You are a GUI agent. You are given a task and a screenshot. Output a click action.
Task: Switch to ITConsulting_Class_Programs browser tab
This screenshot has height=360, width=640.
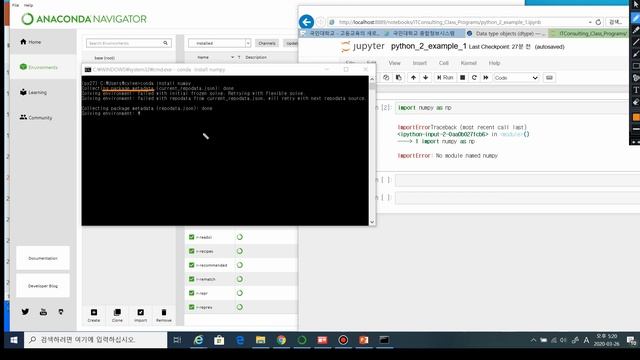click(589, 33)
